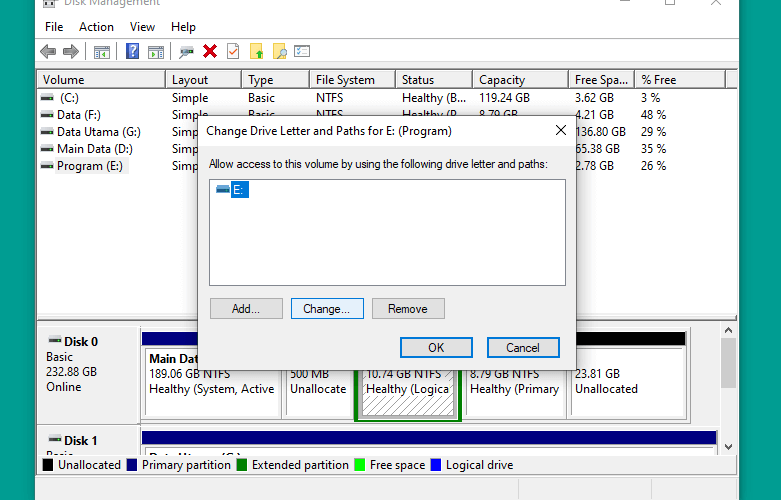Click the Add... button
781x500 pixels.
coord(246,309)
